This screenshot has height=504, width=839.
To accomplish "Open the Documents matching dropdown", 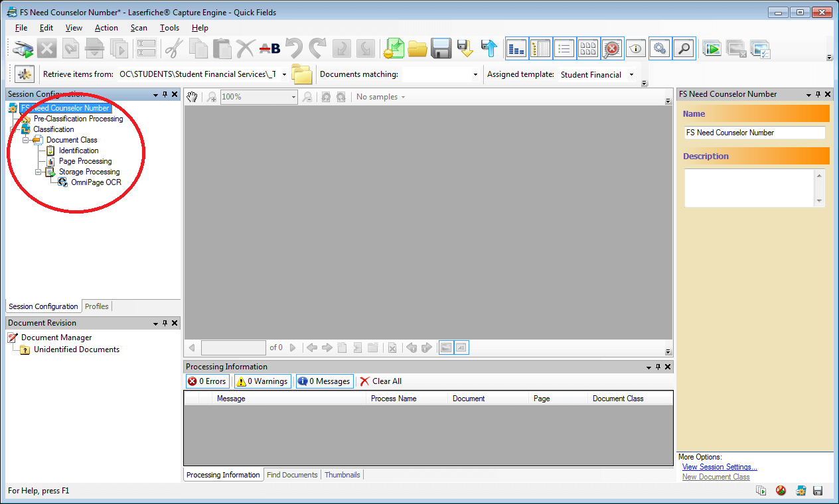I will click(x=475, y=75).
